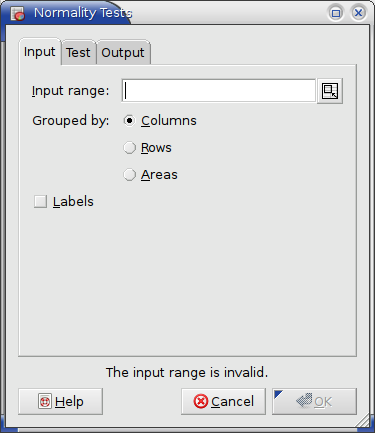This screenshot has width=375, height=433.
Task: Maximize the Normality Tests dialog
Action: point(336,13)
